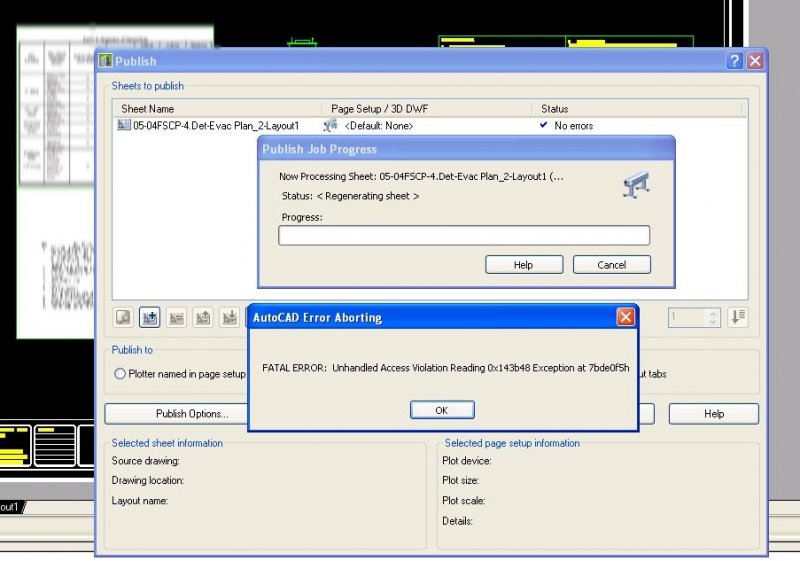Viewport: 800px width, 561px height.
Task: Close the Publish dialog with its X button
Action: (756, 61)
